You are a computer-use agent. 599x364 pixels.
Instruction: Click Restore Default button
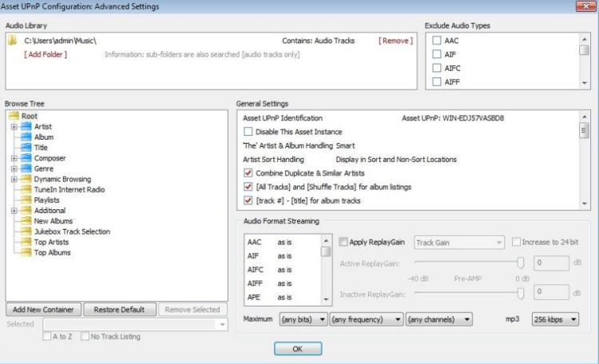click(x=119, y=310)
